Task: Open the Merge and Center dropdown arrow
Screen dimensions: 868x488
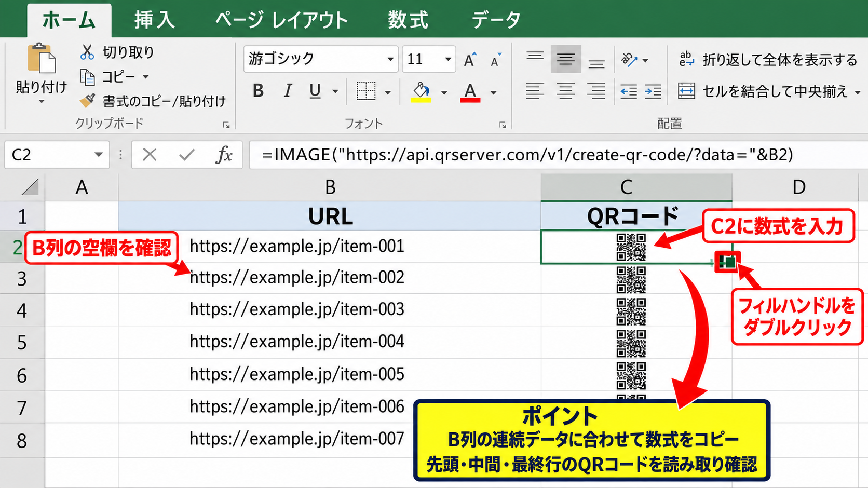Action: (x=858, y=93)
